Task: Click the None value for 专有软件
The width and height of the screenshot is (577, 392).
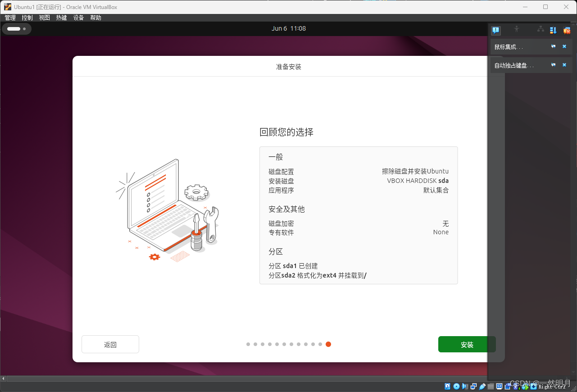Action: pyautogui.click(x=441, y=232)
